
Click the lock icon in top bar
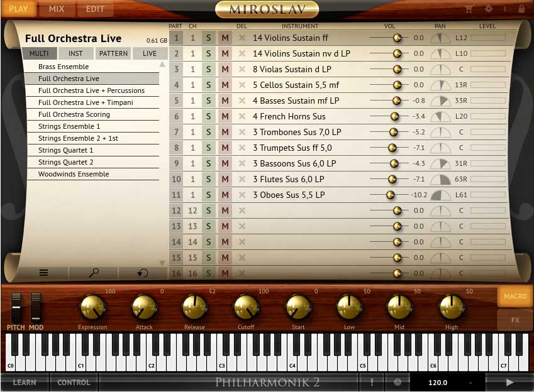coord(521,9)
